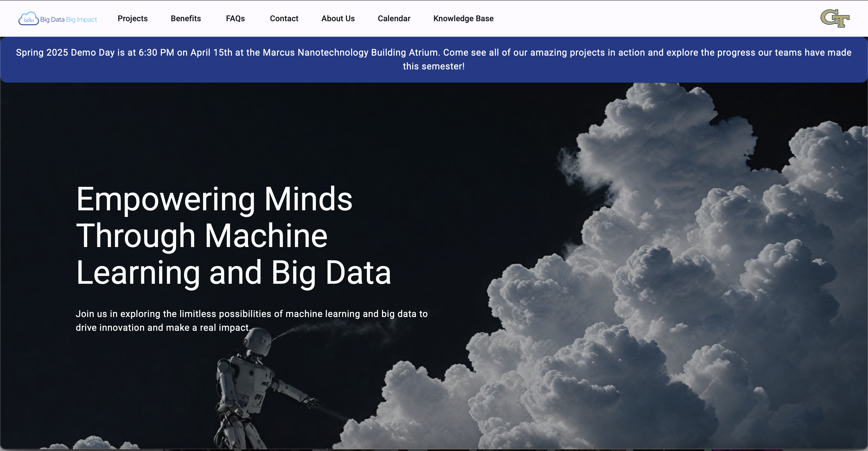Click the Big Data Big Impact wordmark

68,20
